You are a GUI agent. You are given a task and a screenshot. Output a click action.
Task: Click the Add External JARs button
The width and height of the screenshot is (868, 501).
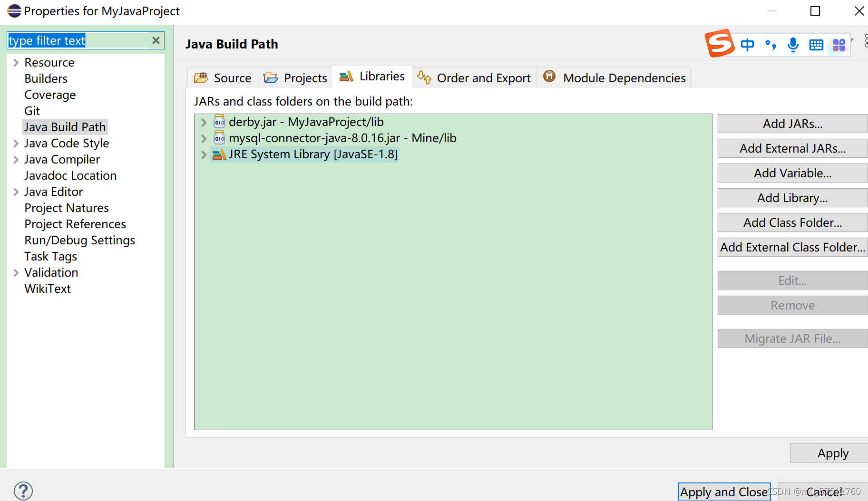(x=791, y=148)
